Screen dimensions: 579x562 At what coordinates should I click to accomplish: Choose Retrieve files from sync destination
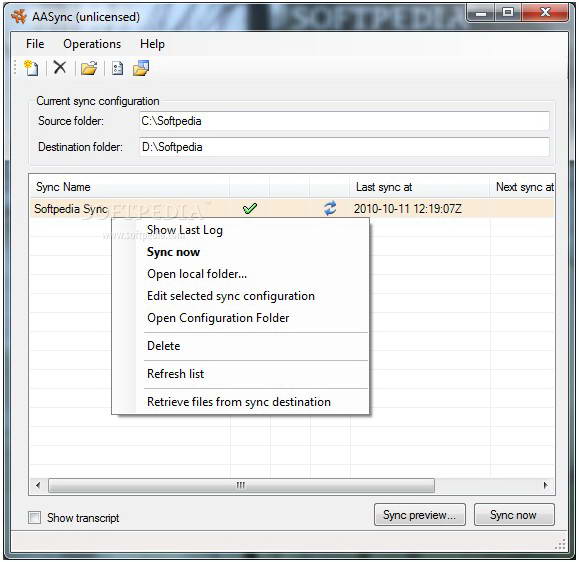point(240,402)
